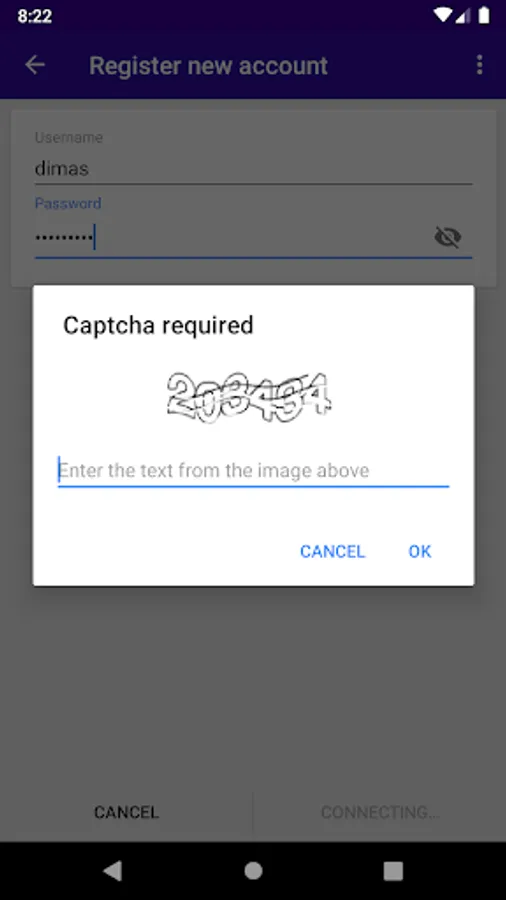
Task: Tap the Captcha required dialog heading
Action: (158, 325)
